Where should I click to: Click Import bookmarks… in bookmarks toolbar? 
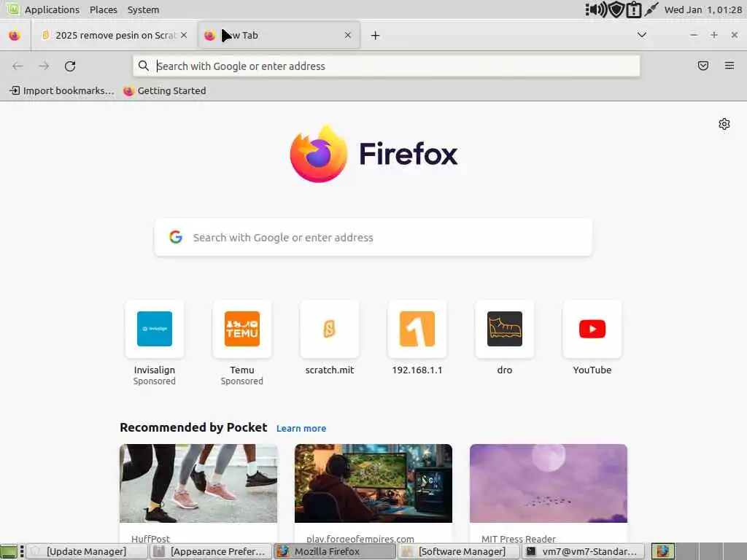point(62,90)
